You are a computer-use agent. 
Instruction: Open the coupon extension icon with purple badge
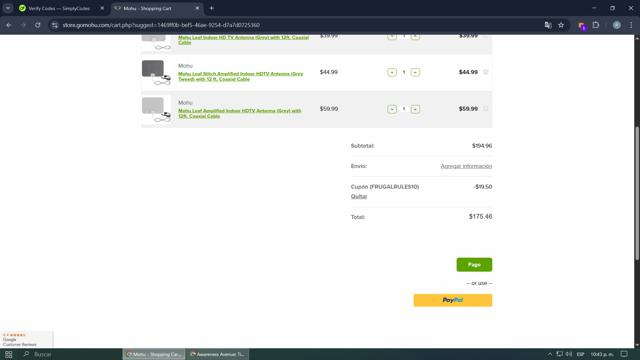582,25
